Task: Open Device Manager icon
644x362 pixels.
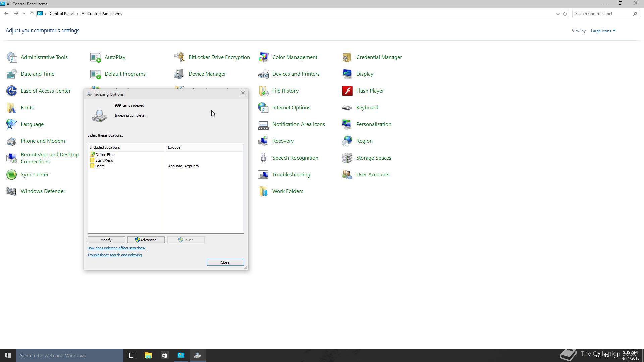Action: coord(179,74)
